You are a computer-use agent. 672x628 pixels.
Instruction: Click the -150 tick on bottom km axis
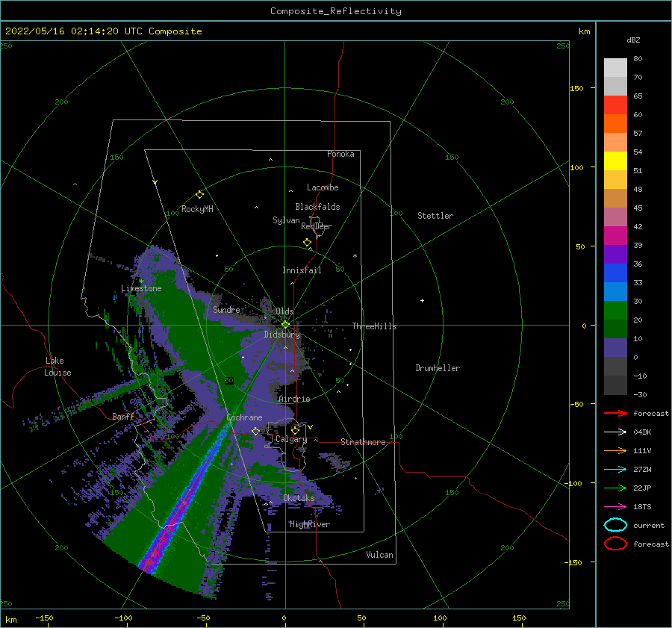(x=44, y=618)
